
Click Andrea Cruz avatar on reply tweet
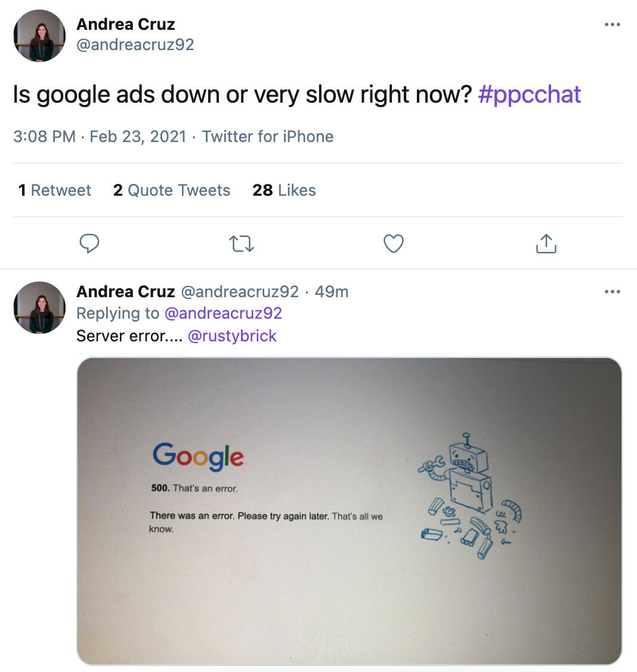coord(39,307)
